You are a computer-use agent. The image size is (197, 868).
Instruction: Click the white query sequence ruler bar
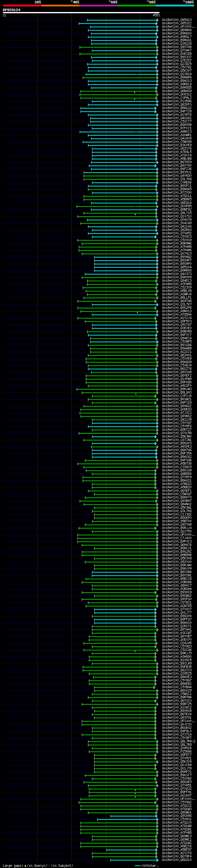[81, 13]
